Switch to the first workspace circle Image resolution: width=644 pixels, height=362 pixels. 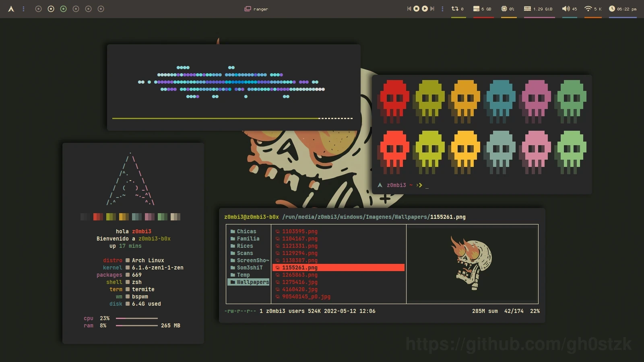click(38, 9)
